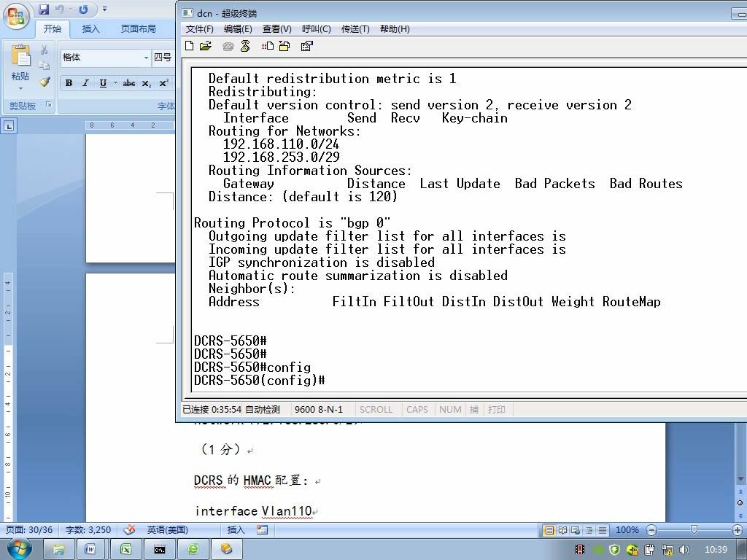747x560 pixels.
Task: Open the 文件(F) menu in HyperTerminal
Action: click(x=200, y=29)
